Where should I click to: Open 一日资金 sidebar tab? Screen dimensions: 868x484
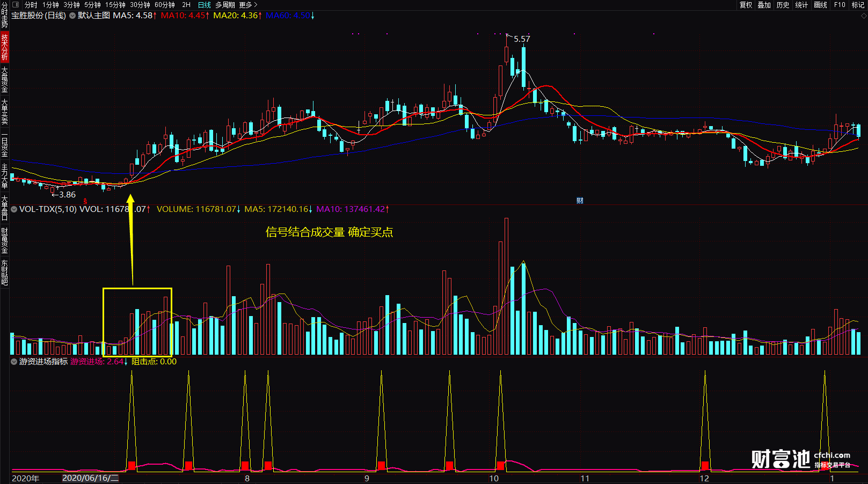4,145
